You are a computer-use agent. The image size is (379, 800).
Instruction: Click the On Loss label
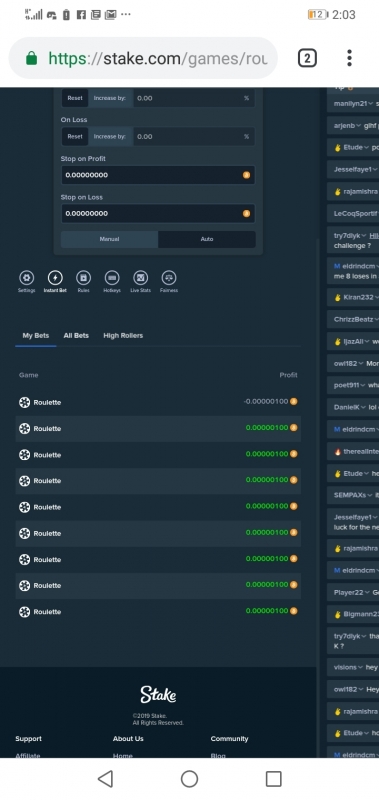74,119
